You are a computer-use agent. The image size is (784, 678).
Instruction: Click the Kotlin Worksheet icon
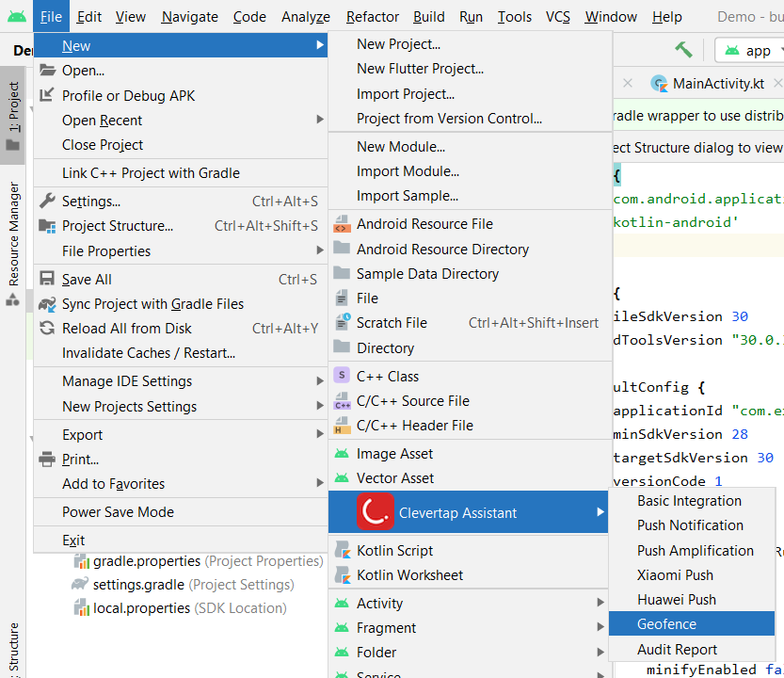[343, 574]
